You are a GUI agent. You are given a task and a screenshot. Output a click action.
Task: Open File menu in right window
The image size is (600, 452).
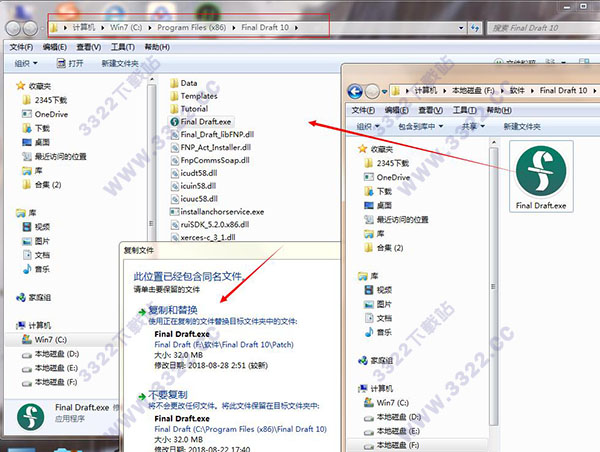[x=363, y=110]
